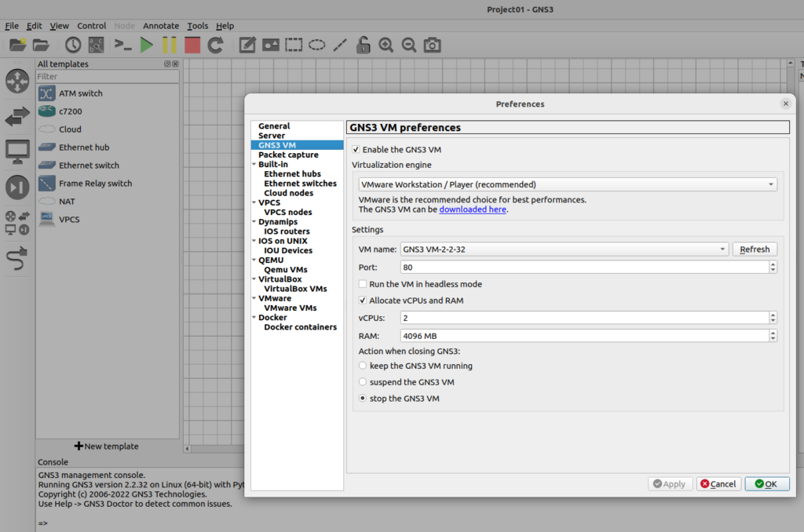Click the red Stop all nodes icon
804x532 pixels.
point(192,45)
